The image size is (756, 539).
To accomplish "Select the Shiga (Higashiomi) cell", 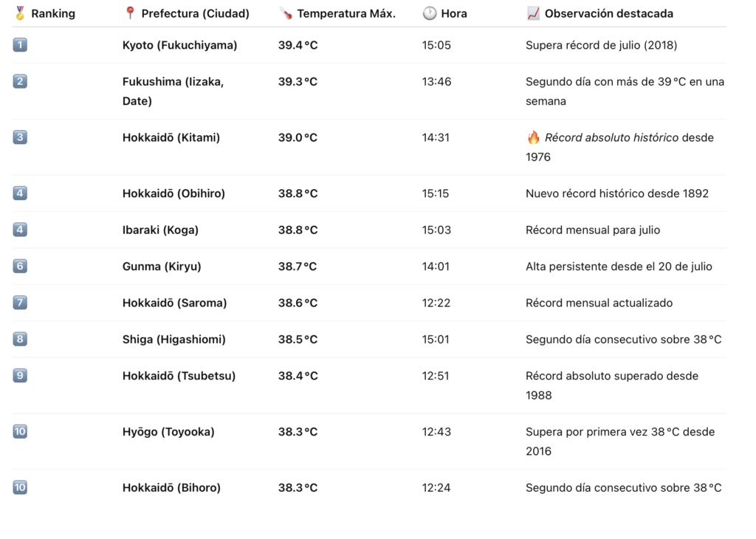I will pyautogui.click(x=173, y=340).
